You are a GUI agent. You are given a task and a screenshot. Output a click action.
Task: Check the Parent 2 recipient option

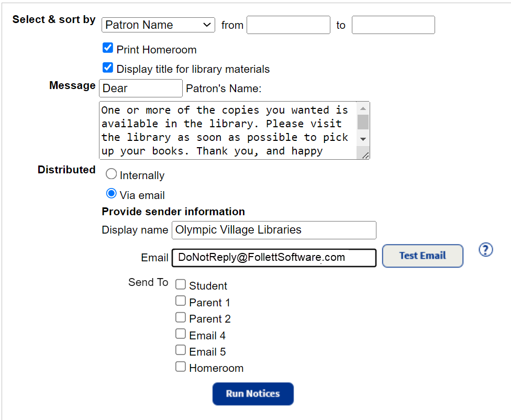(x=180, y=317)
